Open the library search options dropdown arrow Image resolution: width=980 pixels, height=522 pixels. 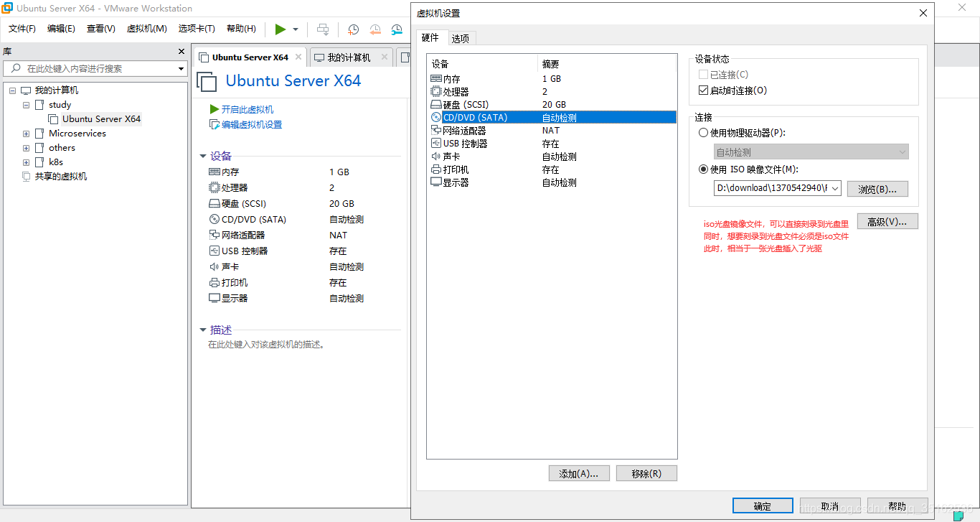pyautogui.click(x=182, y=69)
